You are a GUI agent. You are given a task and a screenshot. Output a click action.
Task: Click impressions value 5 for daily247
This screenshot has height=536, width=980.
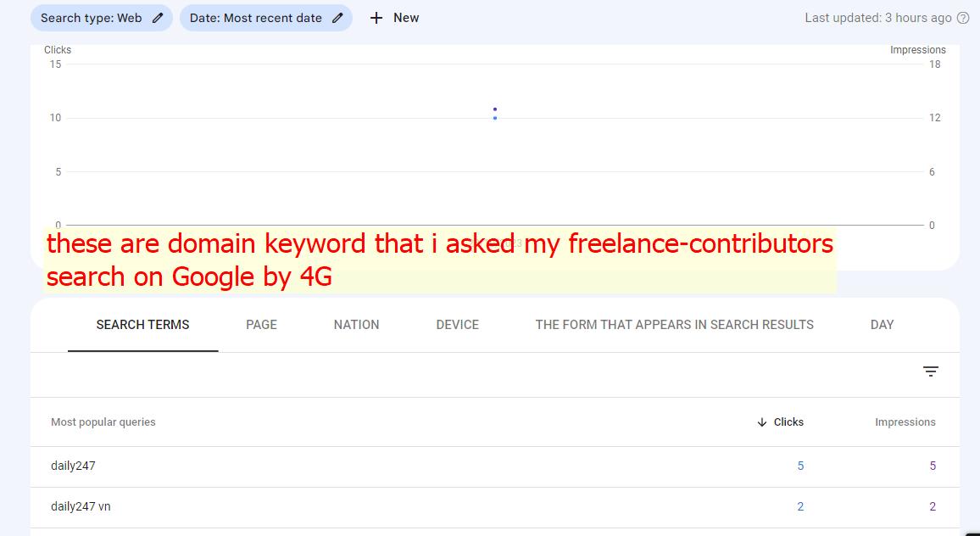[933, 466]
